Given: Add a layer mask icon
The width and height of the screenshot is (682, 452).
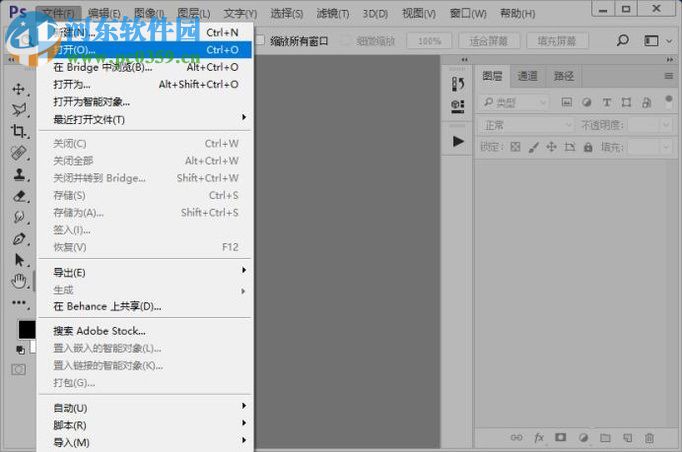Looking at the screenshot, I should (561, 438).
